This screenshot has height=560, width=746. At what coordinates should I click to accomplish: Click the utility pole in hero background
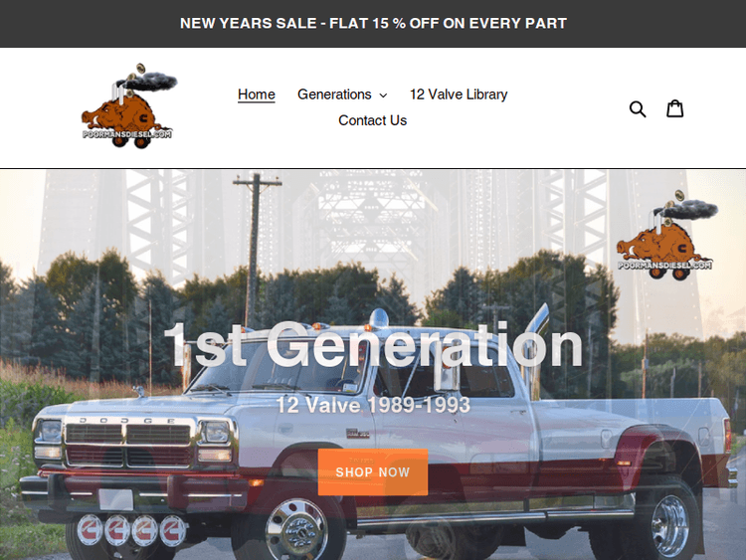pos(256,248)
